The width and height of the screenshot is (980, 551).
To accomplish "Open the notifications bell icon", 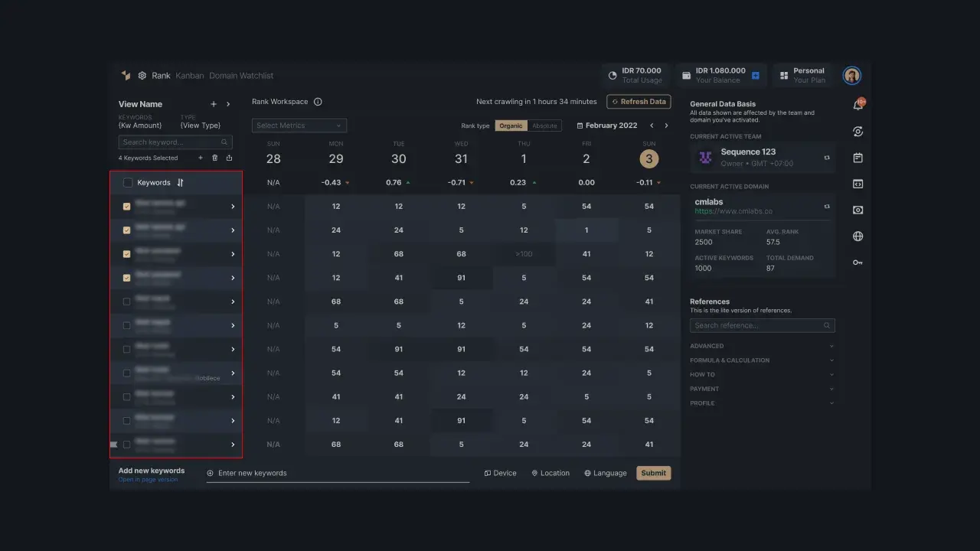I will pyautogui.click(x=857, y=106).
